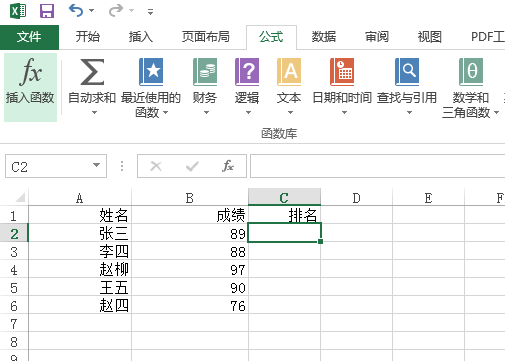Expand the 查找与引用 dropdown arrow
The image size is (505, 361).
click(x=409, y=113)
